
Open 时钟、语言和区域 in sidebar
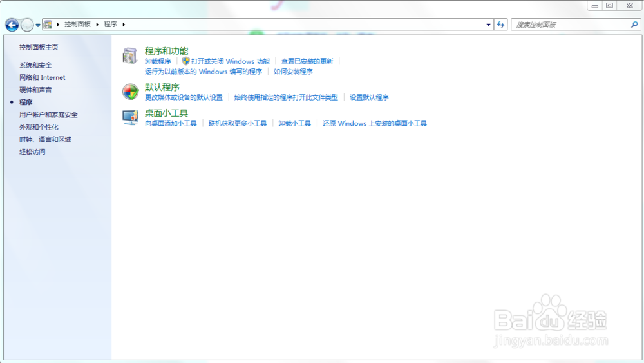tap(45, 139)
